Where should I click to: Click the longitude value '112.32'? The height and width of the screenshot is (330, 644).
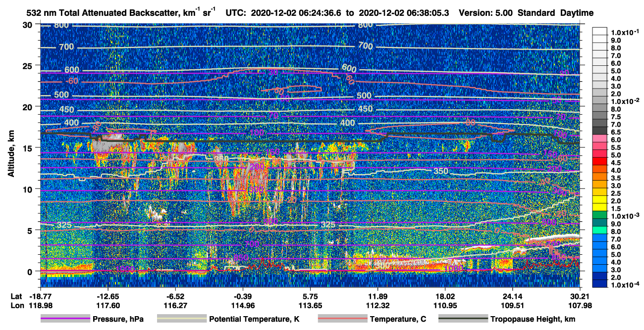coord(377,305)
